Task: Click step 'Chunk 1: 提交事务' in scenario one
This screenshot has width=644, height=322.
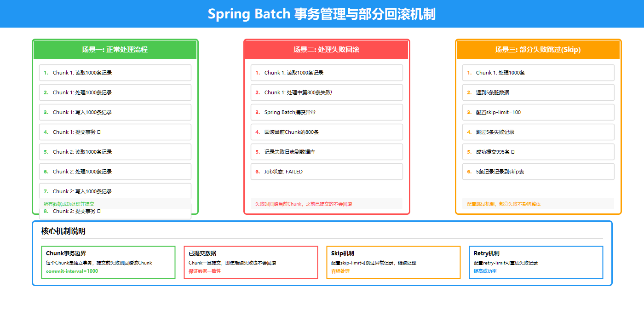Action: coord(115,132)
